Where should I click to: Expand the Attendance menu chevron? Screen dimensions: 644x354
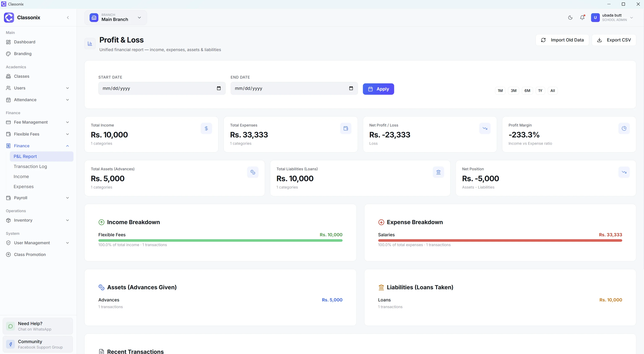[68, 100]
